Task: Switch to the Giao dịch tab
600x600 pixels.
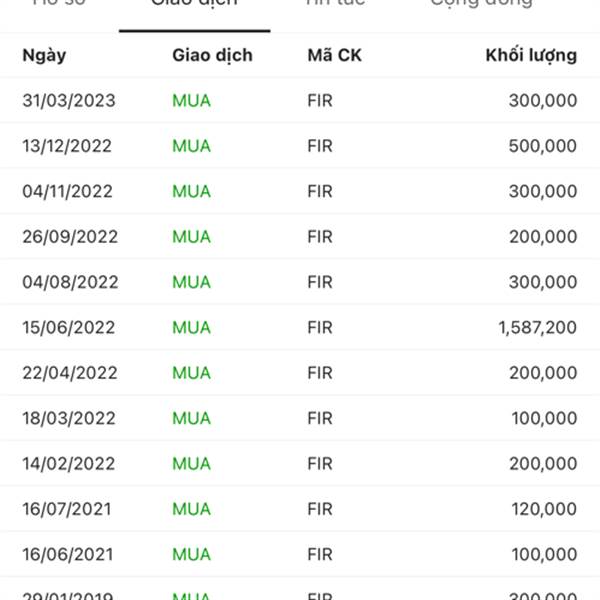Action: (194, 3)
